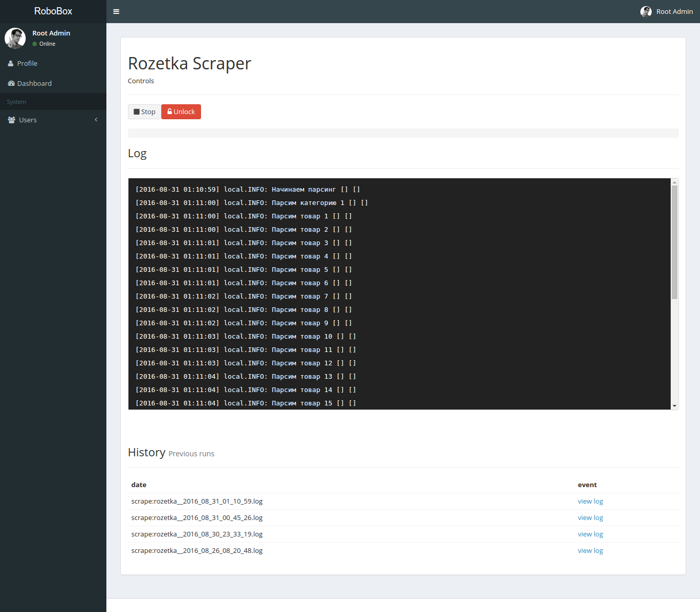Click the Rozetka Scraper page heading
This screenshot has height=612, width=700.
[x=190, y=64]
